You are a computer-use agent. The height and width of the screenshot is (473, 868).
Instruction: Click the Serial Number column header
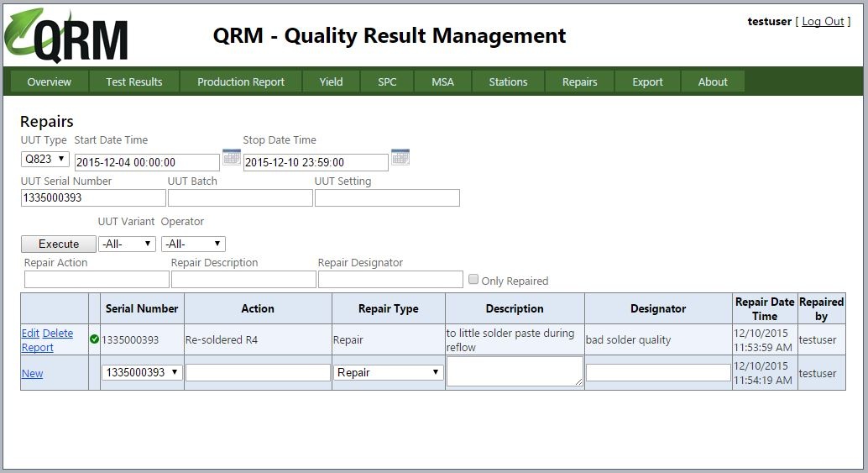click(142, 308)
